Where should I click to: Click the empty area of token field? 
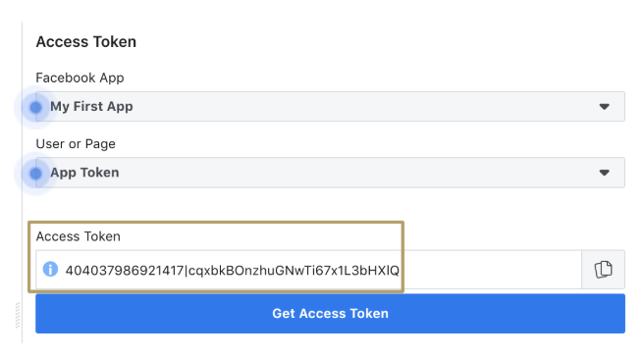pos(491,270)
